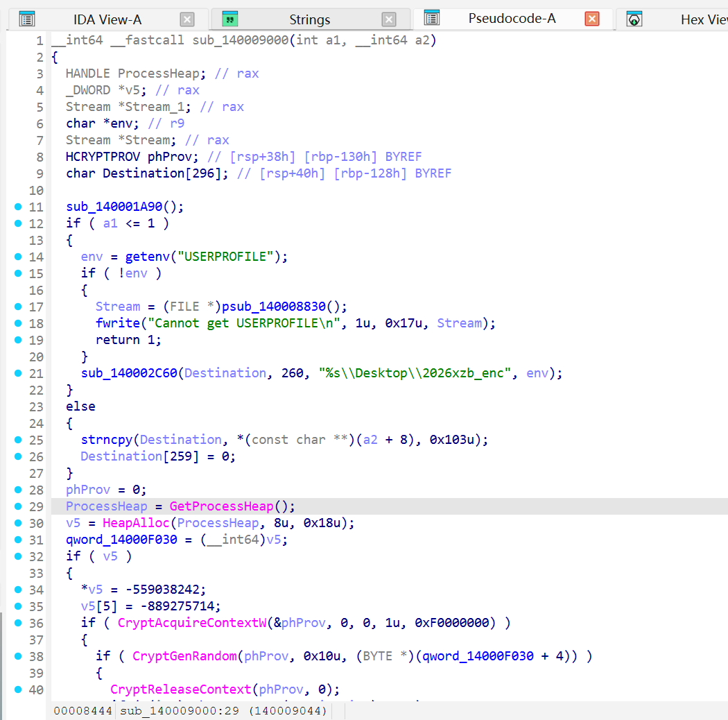Click the fwrite call on line 18
Image resolution: width=728 pixels, height=720 pixels.
118,323
